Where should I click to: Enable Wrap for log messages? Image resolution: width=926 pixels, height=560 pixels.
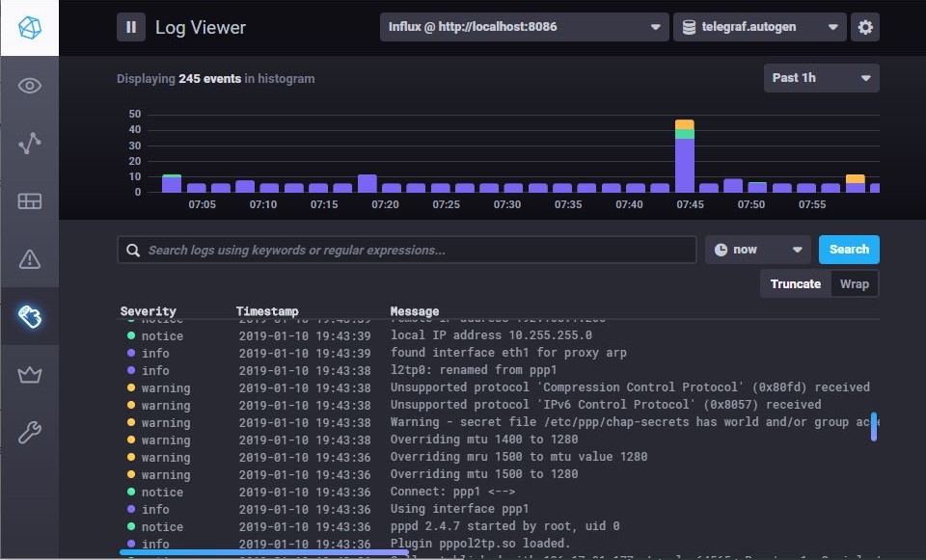(x=853, y=283)
